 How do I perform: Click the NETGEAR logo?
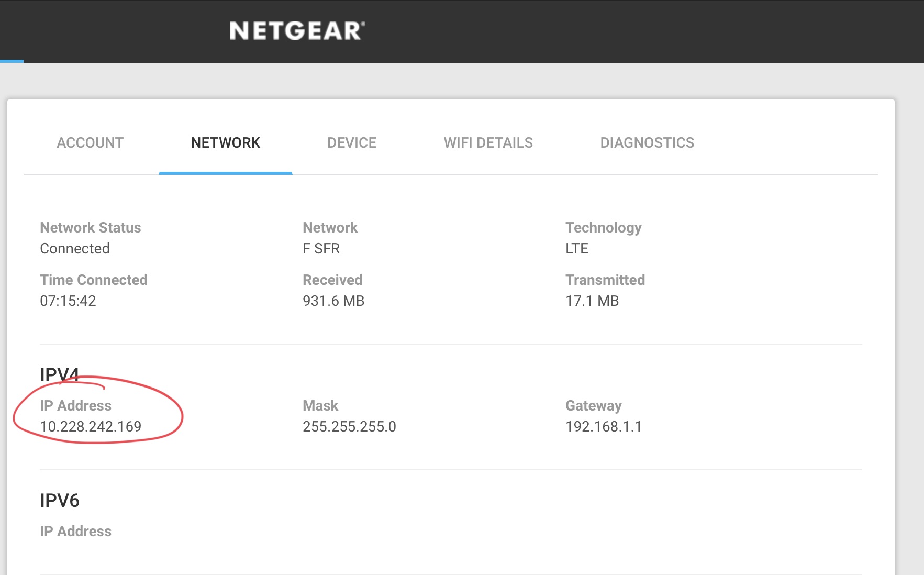click(297, 31)
